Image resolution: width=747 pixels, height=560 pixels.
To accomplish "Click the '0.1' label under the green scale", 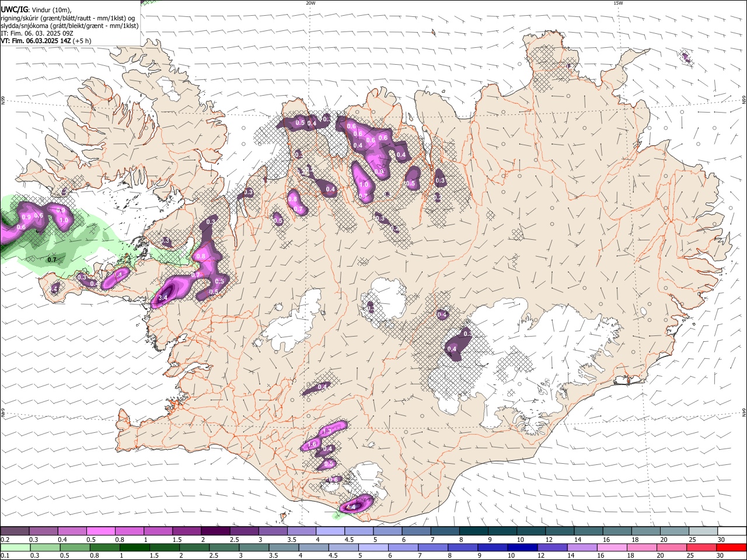I will click(4, 556).
